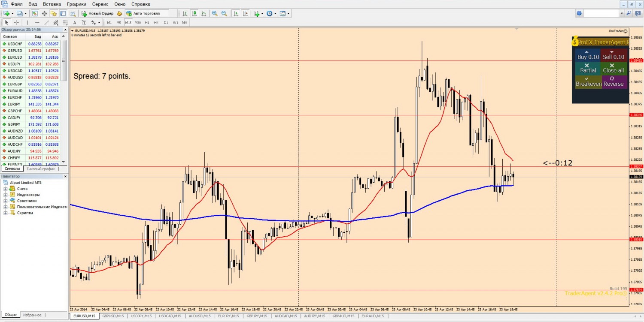644x322 pixels.
Task: Open the Графики menu
Action: tap(76, 4)
